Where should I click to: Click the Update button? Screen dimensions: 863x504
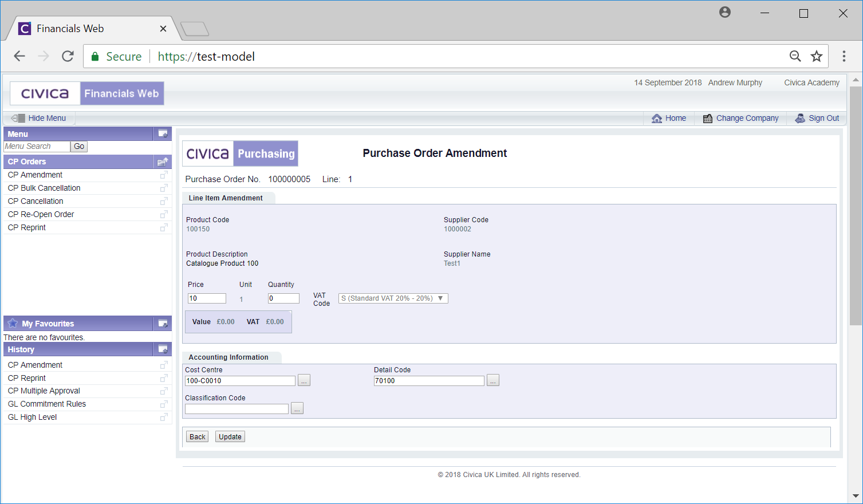tap(230, 437)
